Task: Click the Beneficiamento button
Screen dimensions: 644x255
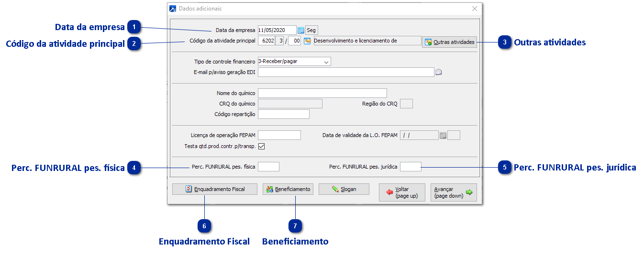Action: tap(288, 189)
